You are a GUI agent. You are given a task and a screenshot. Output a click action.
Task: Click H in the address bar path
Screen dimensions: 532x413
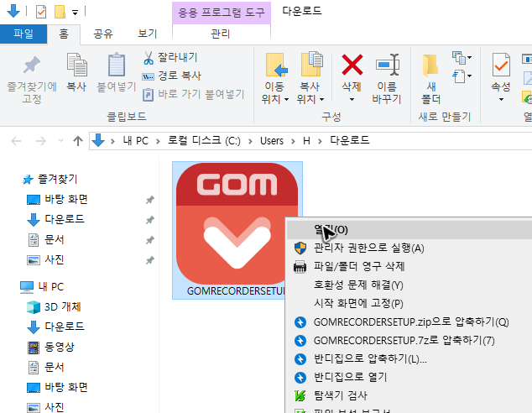coord(306,140)
